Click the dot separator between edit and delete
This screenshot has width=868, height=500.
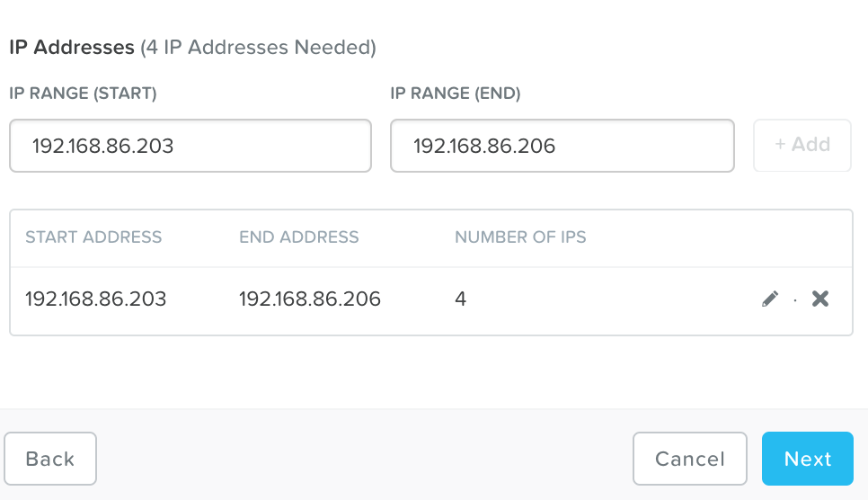795,300
